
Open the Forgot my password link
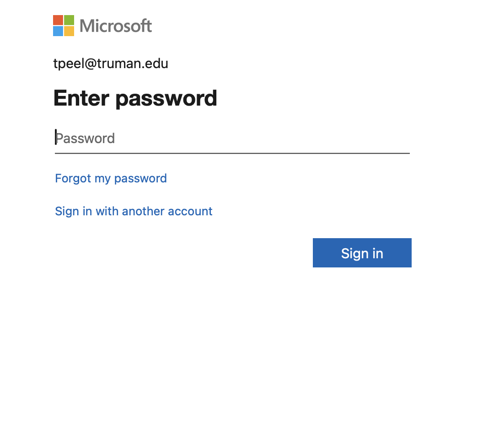(111, 178)
